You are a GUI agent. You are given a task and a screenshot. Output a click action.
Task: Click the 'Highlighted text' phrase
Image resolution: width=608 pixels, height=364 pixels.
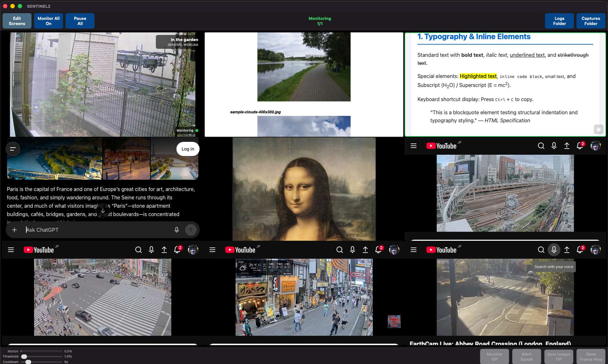pos(478,76)
